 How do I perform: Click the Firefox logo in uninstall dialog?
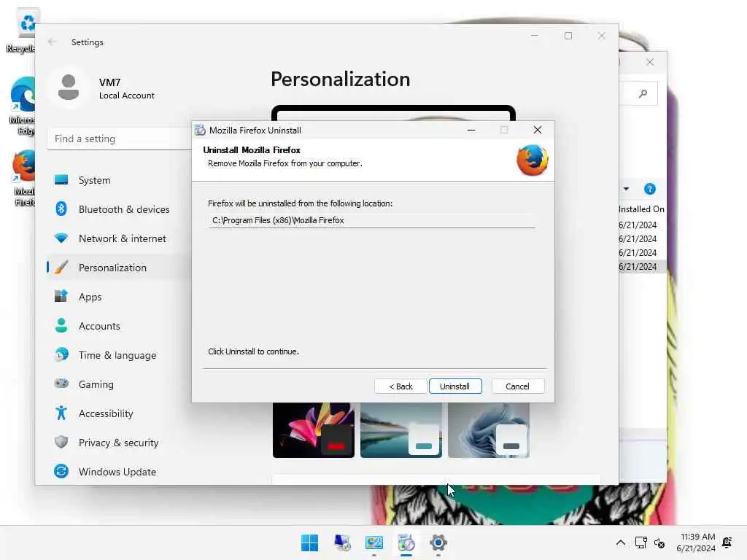click(x=532, y=160)
